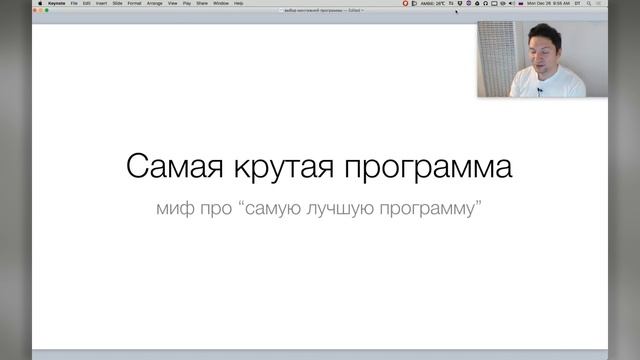Open the display mirroring menu bar icon
The image size is (640, 360).
tap(494, 3)
